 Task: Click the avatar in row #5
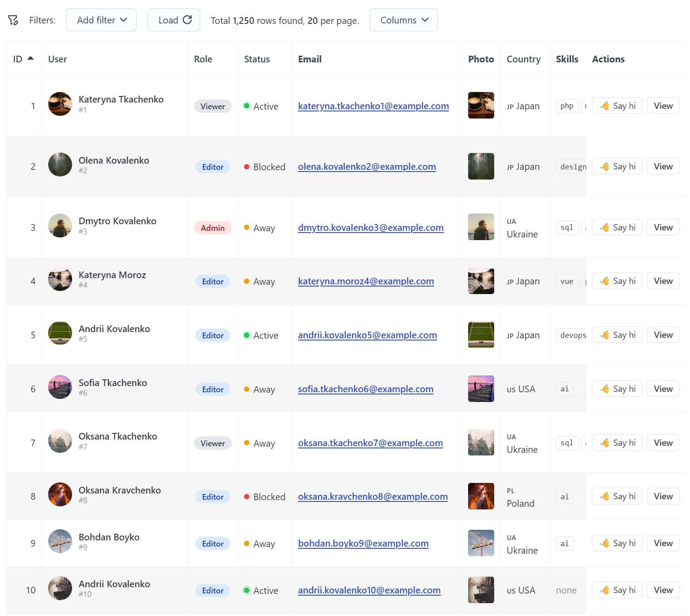60,333
